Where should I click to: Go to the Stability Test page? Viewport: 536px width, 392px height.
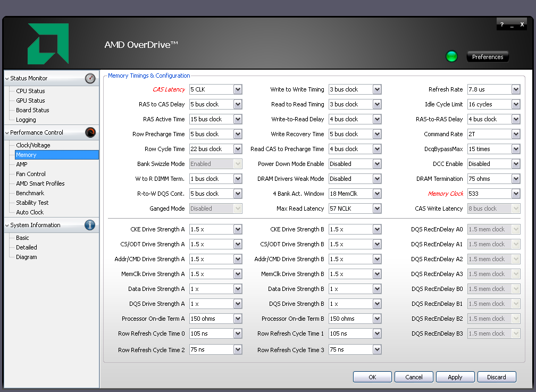(x=32, y=203)
